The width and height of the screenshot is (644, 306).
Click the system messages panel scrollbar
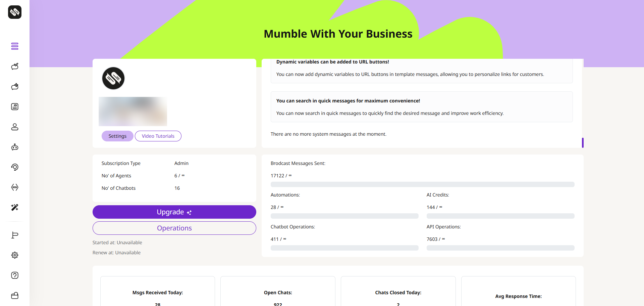point(583,143)
